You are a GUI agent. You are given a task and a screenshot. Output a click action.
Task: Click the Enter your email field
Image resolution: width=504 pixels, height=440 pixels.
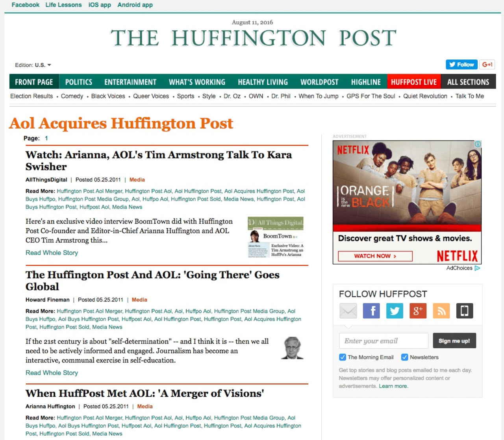[383, 341]
